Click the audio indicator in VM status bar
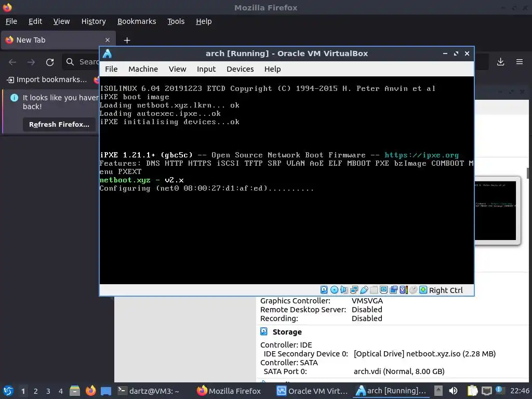Screen dimensions: 532x399 344,290
